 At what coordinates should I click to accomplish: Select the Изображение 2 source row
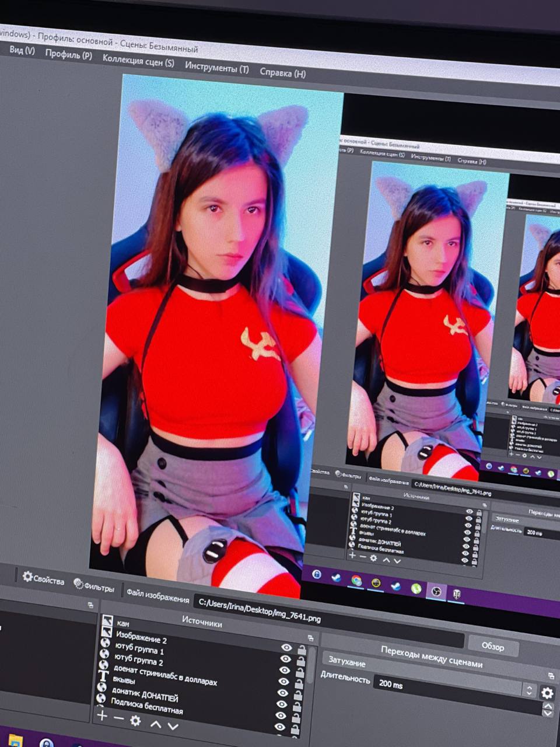(x=203, y=645)
